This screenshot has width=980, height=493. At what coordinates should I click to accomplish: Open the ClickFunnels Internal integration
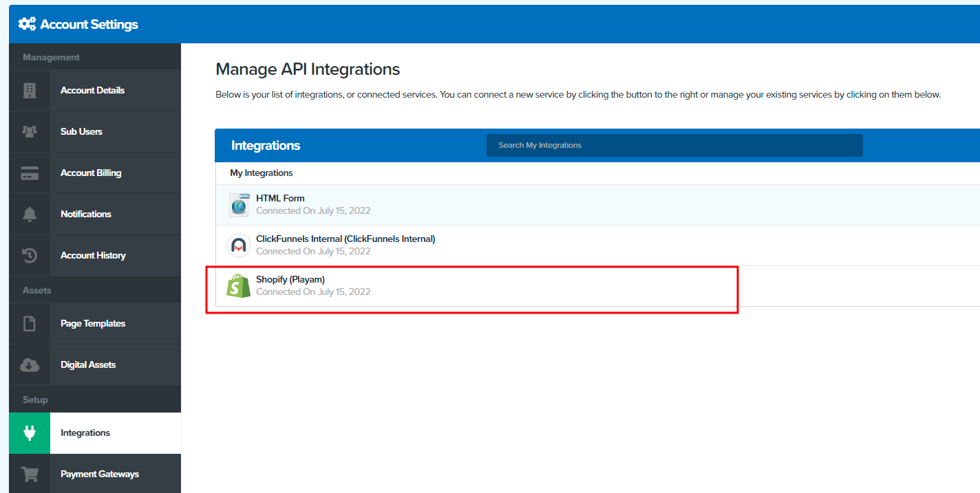click(x=597, y=245)
